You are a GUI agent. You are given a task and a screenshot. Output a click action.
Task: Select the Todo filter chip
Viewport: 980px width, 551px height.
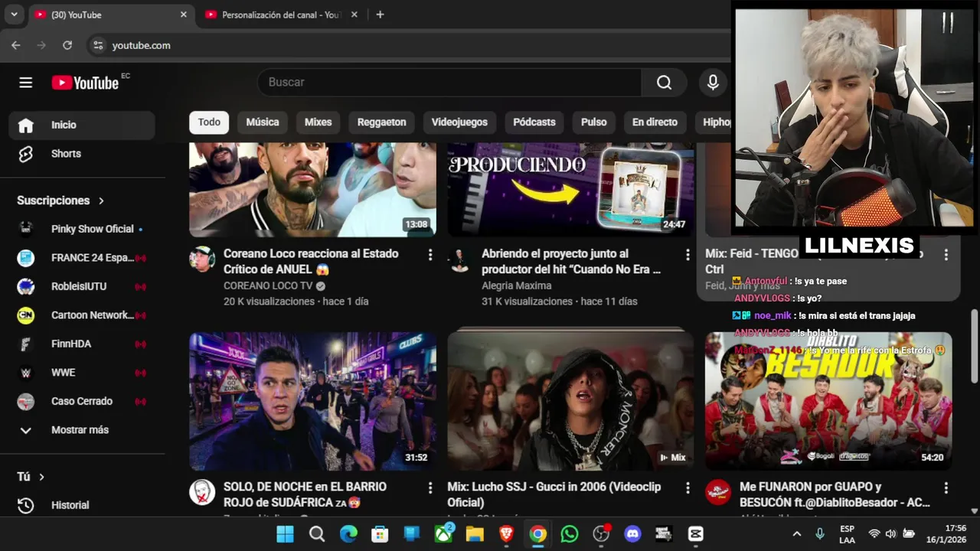209,122
